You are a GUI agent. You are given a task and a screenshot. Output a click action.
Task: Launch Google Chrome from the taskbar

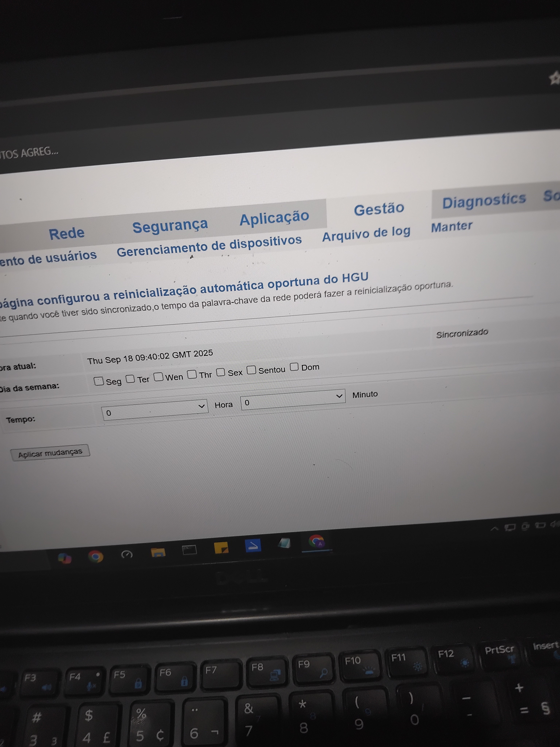pos(96,557)
